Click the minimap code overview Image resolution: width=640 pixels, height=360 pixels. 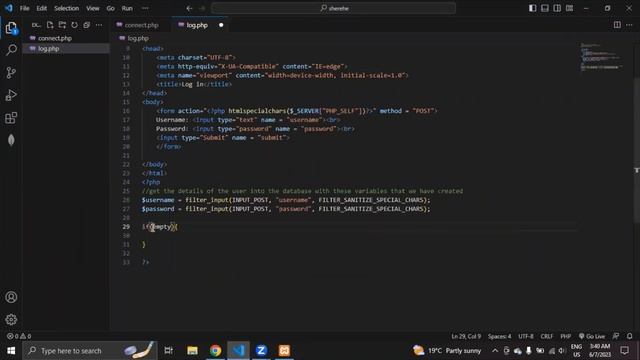[x=601, y=57]
